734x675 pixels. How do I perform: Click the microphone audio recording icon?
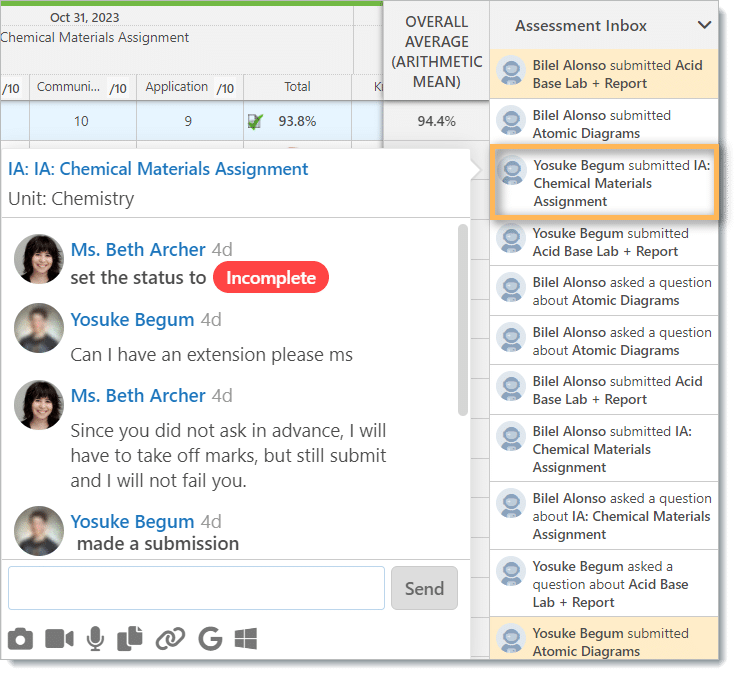point(96,638)
